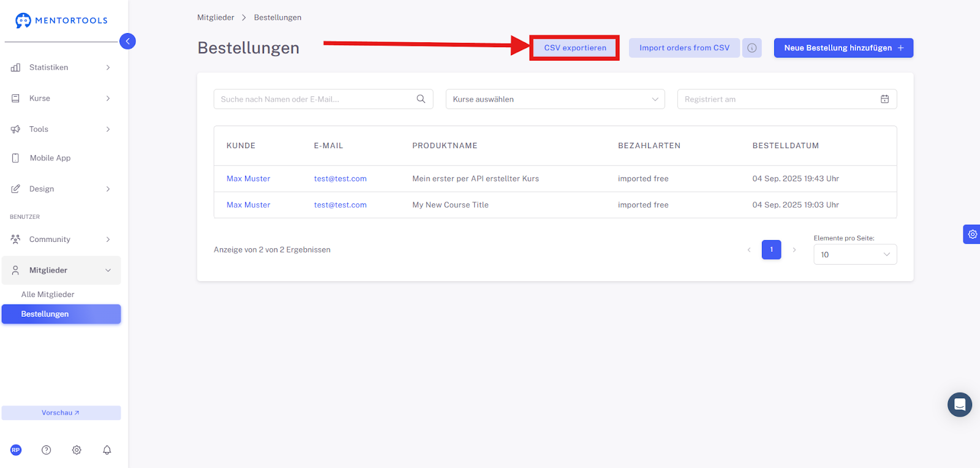Go to previous page arrow
This screenshot has height=468, width=980.
pos(748,249)
